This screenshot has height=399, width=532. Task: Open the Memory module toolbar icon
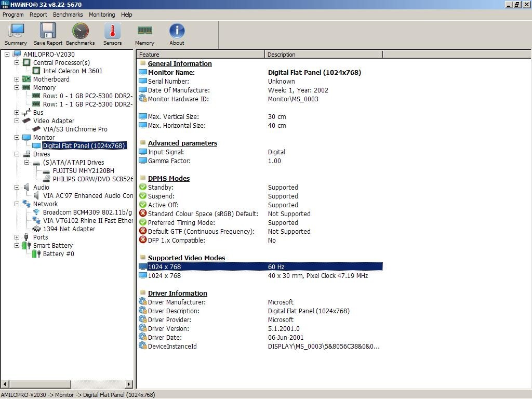coord(144,31)
